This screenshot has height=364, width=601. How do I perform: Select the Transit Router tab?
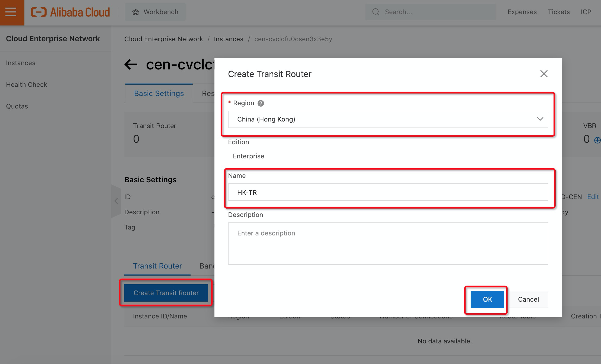tap(157, 266)
